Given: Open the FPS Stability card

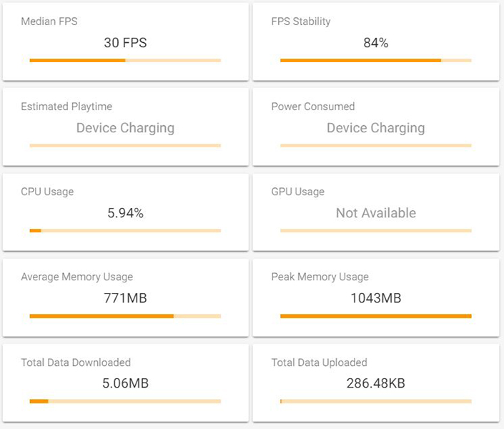Looking at the screenshot, I should click(x=376, y=41).
